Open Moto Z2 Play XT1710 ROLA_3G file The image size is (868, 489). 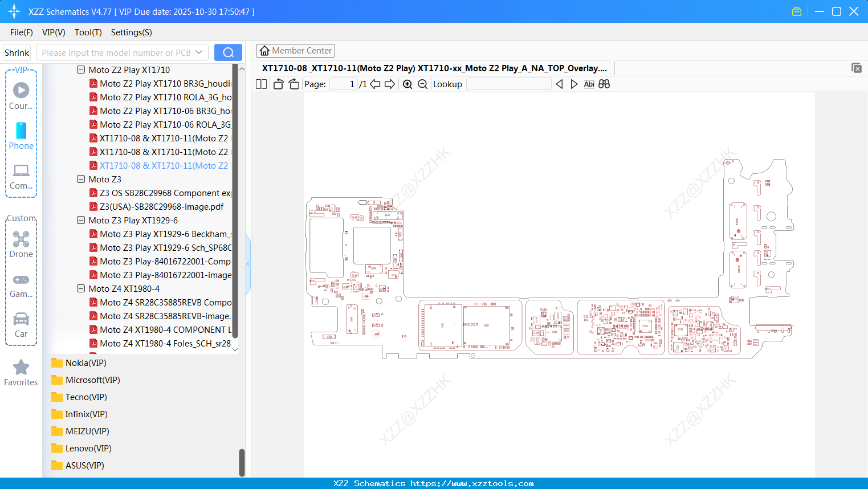coord(161,97)
